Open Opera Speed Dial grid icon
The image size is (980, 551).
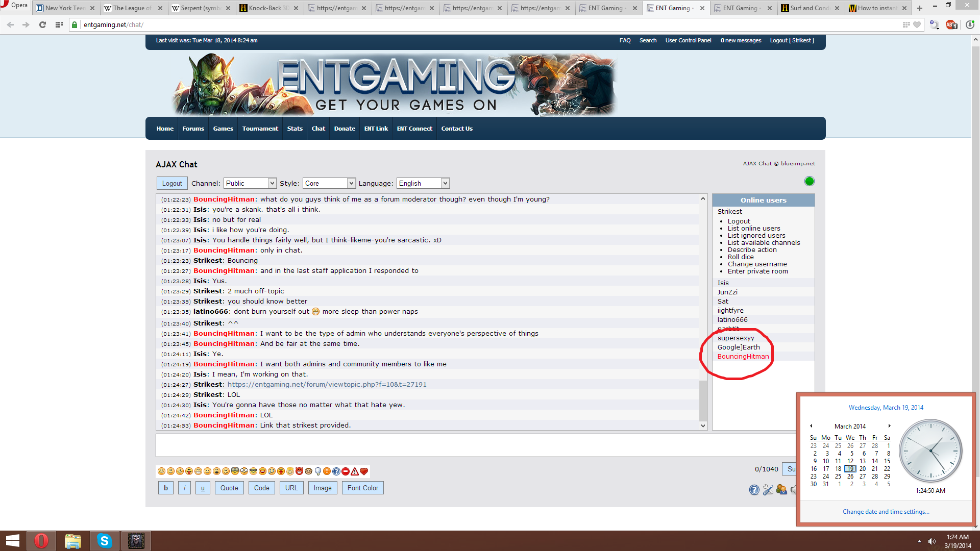(59, 24)
